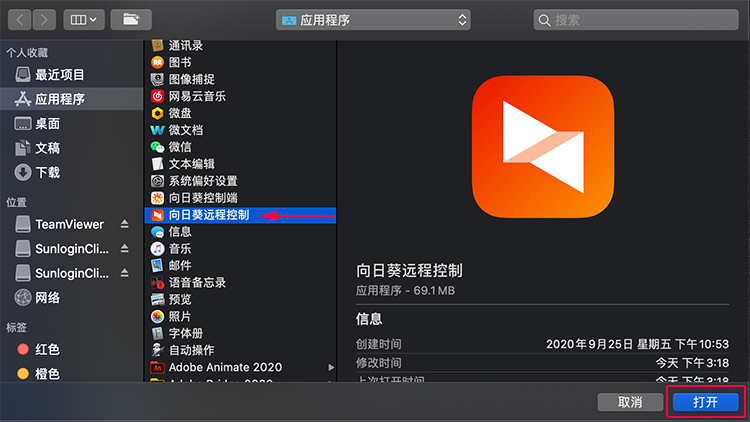Select 网易云音乐 in the app list

(x=196, y=97)
